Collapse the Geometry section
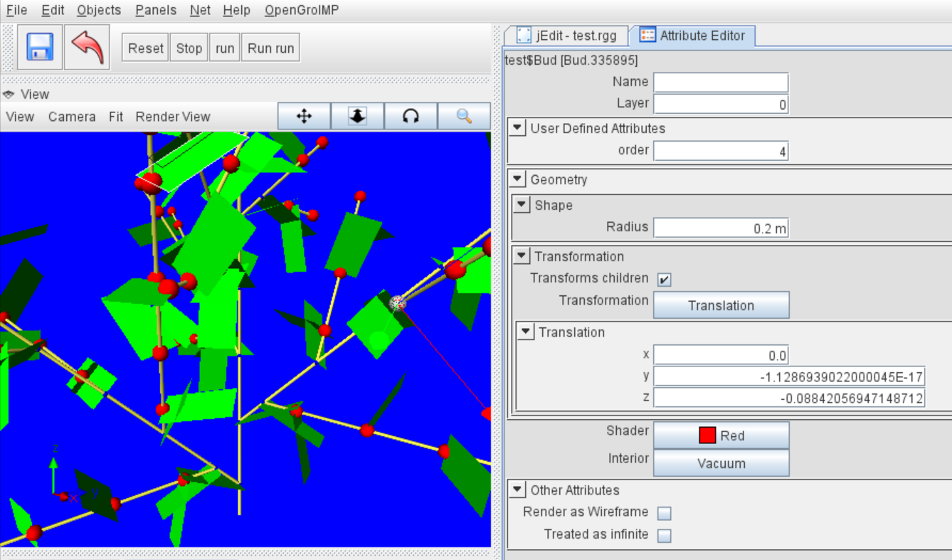The width and height of the screenshot is (952, 560). coord(518,179)
